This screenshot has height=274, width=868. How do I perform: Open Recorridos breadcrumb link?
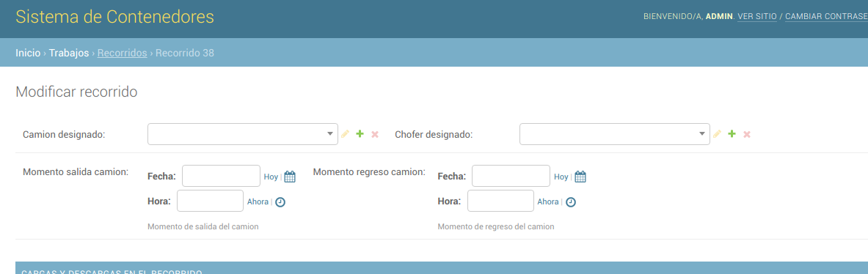pyautogui.click(x=122, y=53)
